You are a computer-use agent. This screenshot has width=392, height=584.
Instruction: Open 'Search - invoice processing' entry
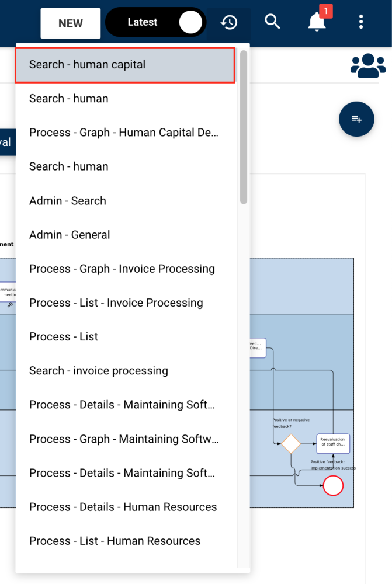(99, 371)
